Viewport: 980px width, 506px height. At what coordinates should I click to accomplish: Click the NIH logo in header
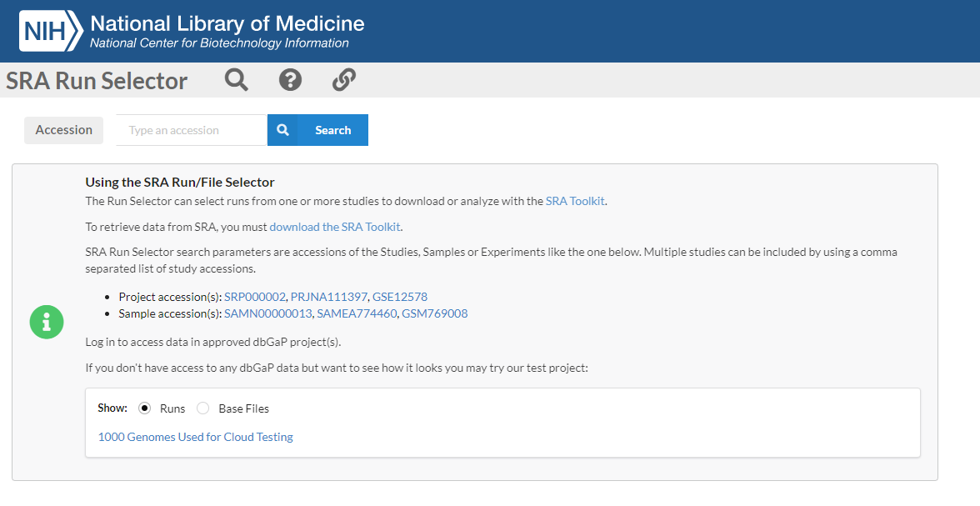(51, 31)
